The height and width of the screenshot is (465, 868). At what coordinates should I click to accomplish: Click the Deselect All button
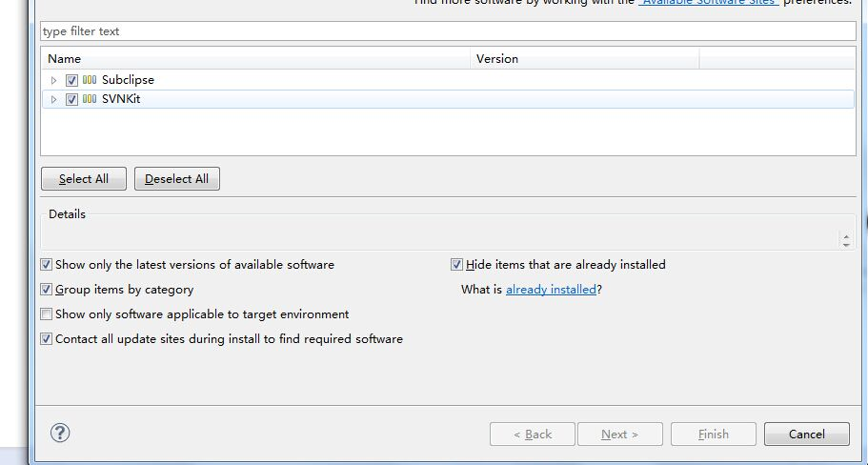tap(177, 179)
